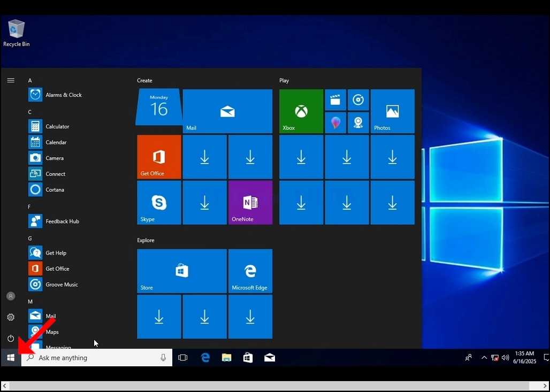
Task: Launch the Microsoft Edge tile
Action: [250, 271]
